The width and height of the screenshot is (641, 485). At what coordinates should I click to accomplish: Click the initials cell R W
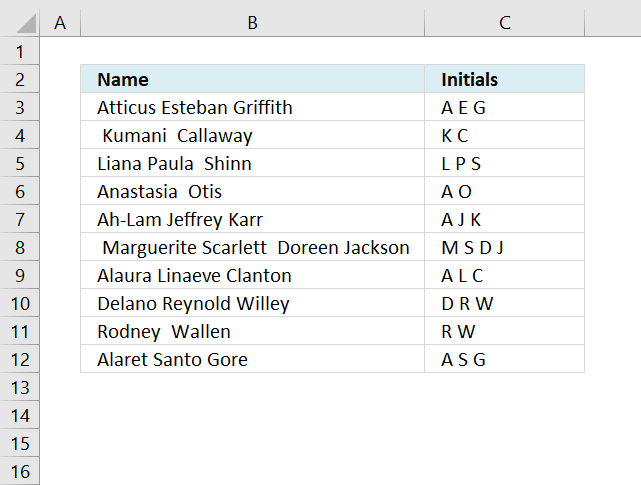pos(504,331)
